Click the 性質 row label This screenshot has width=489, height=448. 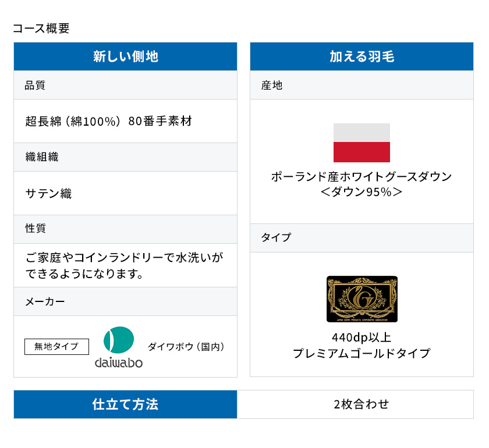click(x=36, y=228)
